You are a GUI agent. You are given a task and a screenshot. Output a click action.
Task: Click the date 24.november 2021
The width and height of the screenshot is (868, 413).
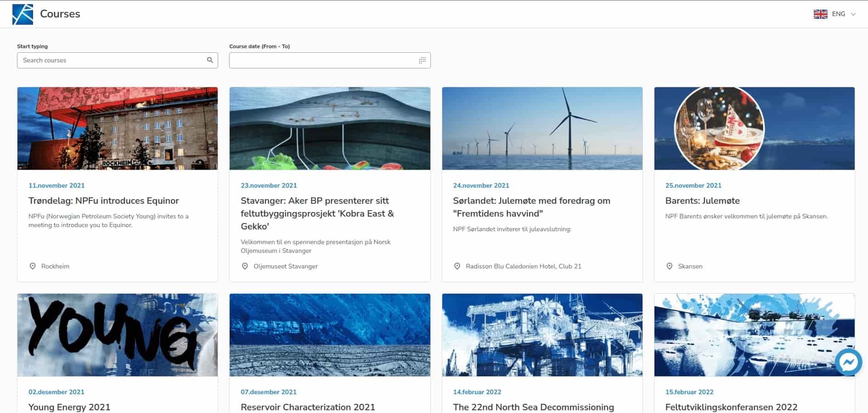pyautogui.click(x=481, y=185)
